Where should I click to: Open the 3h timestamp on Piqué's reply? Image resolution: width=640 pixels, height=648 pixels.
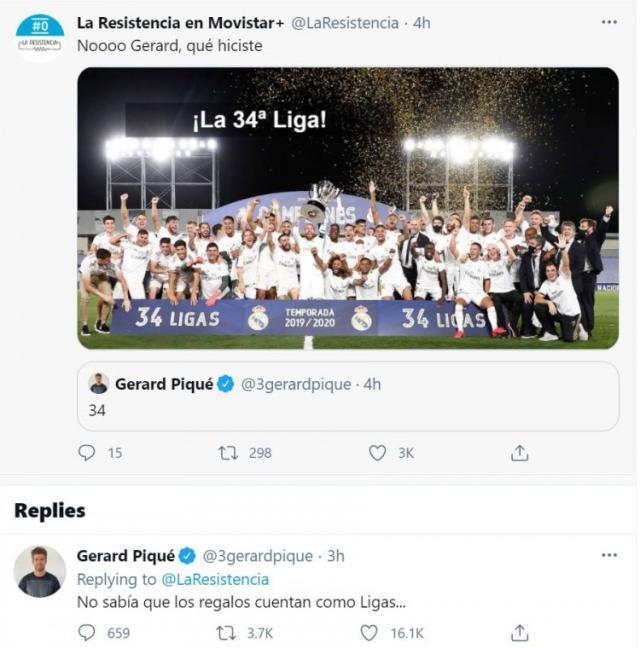pyautogui.click(x=335, y=556)
